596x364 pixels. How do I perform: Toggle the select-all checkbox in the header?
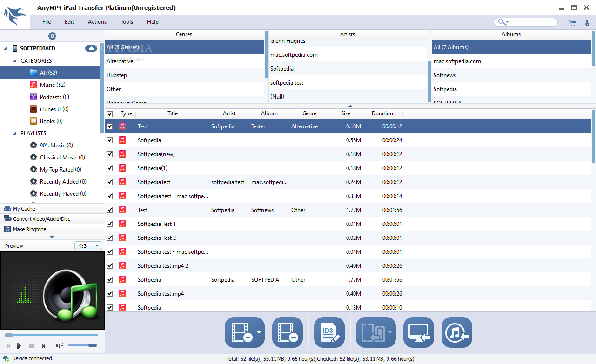pos(110,113)
